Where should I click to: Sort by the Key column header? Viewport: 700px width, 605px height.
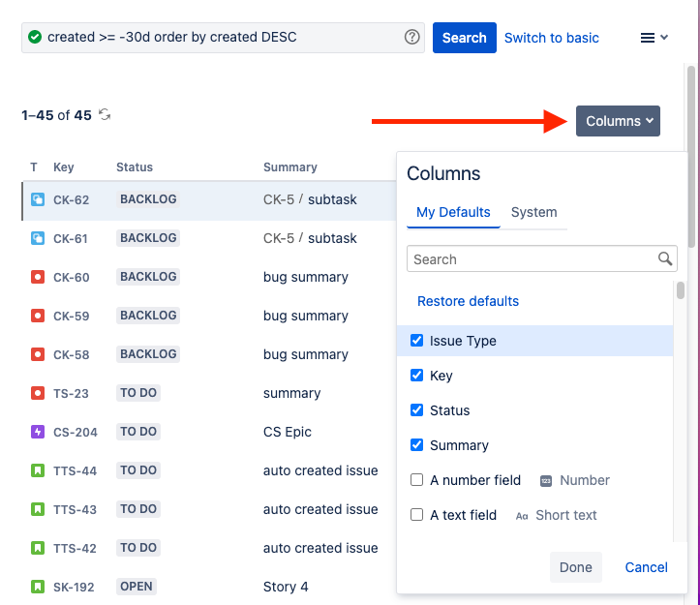(x=63, y=167)
